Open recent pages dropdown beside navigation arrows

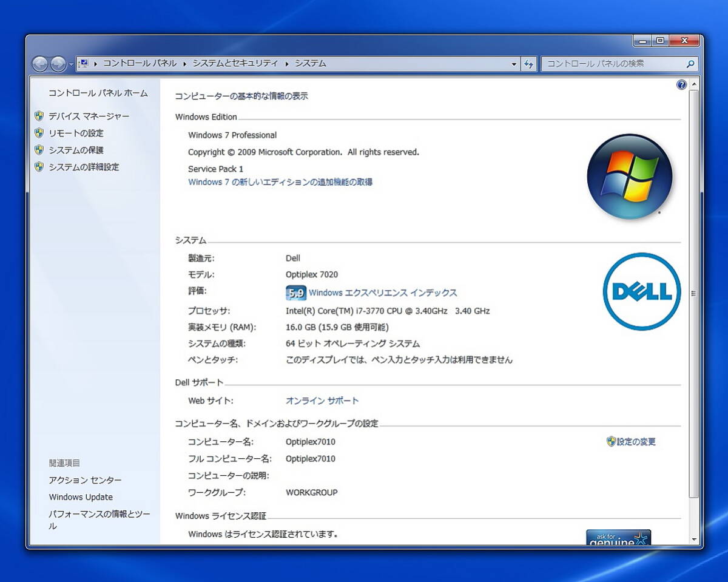pos(71,64)
